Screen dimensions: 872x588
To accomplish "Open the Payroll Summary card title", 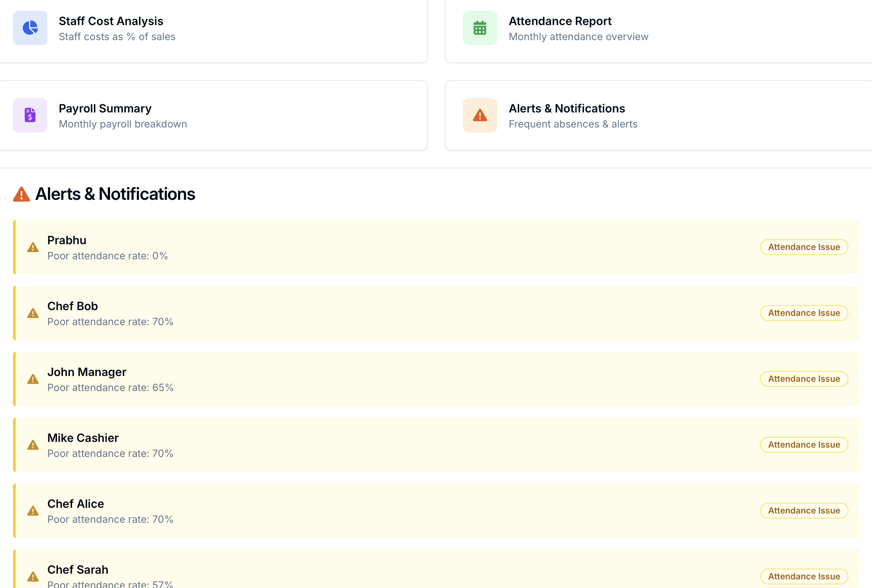I will (x=105, y=109).
